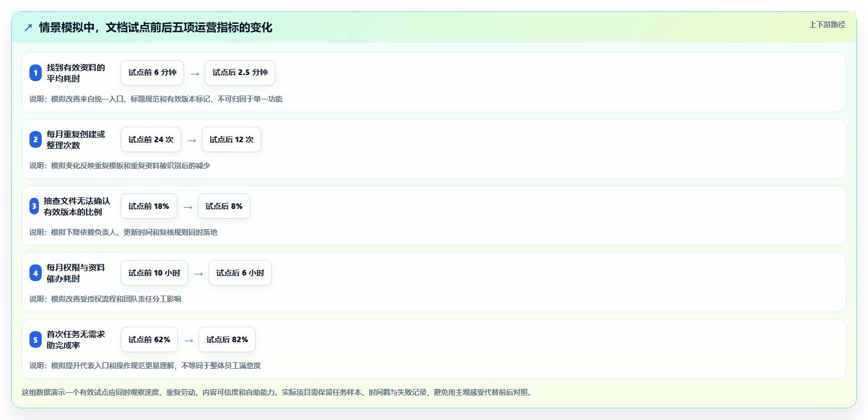Click the note about 授权流程和团队责任分工
The width and height of the screenshot is (868, 420).
click(106, 299)
